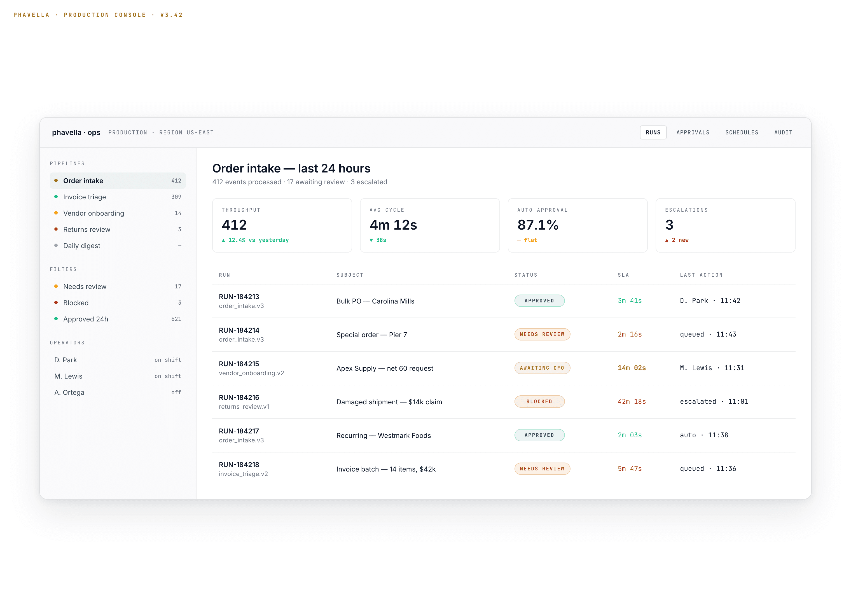The image size is (851, 616).
Task: Open the Schedules tab
Action: [742, 132]
